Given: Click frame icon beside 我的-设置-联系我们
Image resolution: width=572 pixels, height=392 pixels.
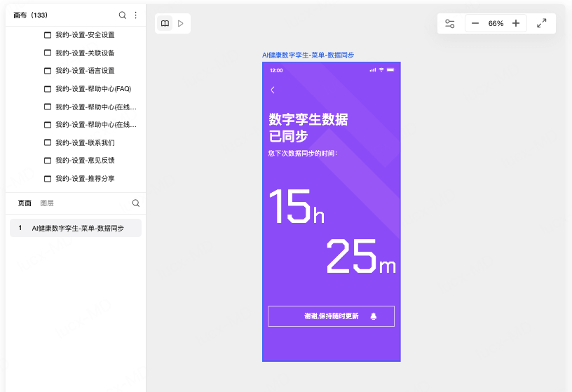Looking at the screenshot, I should click(48, 142).
